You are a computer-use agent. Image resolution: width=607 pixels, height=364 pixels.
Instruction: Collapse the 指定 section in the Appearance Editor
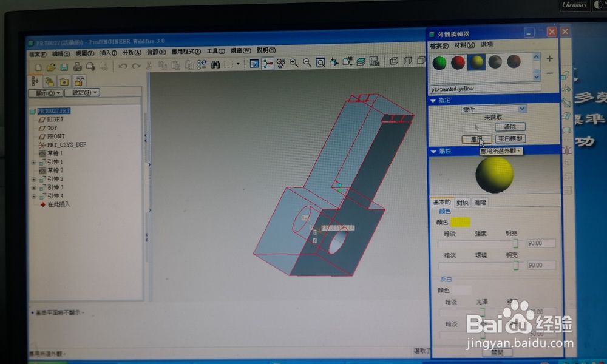[433, 101]
